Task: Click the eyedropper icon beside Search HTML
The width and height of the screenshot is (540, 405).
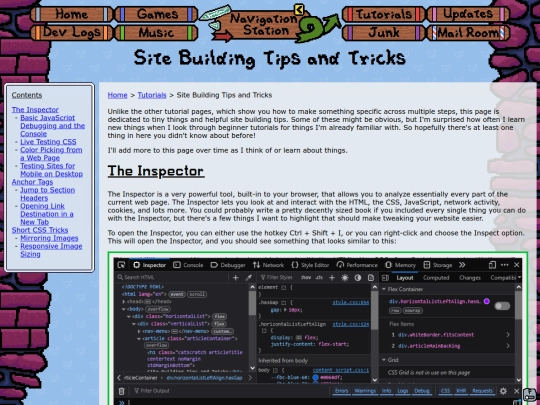Action: pos(248,278)
